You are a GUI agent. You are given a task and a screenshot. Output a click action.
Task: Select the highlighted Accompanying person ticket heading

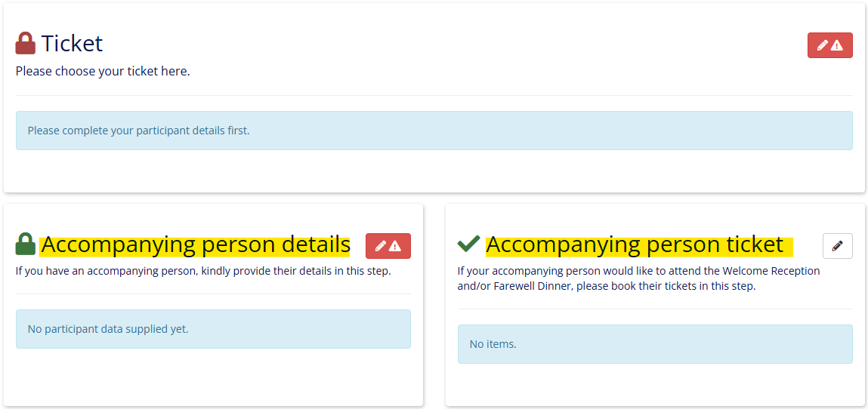pyautogui.click(x=639, y=244)
